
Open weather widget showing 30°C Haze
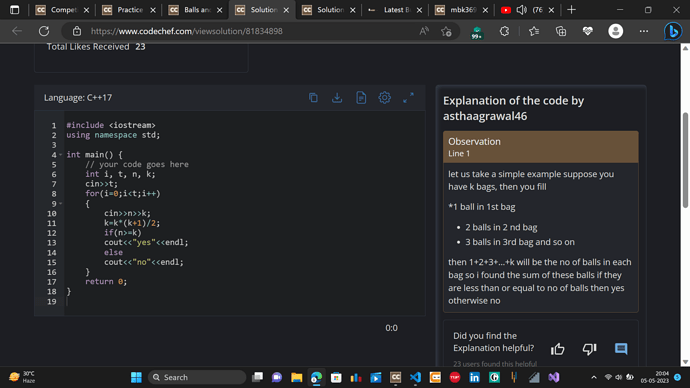(x=22, y=377)
